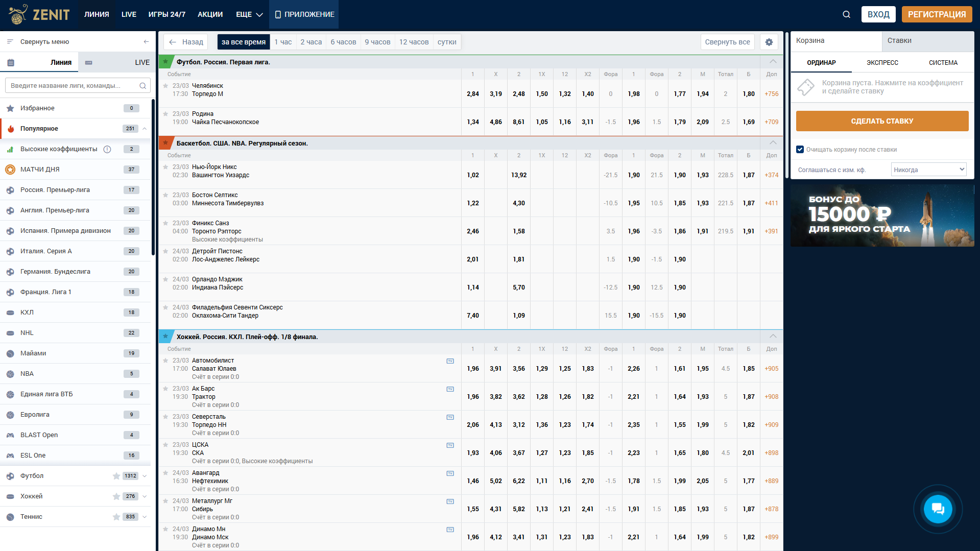This screenshot has height=551, width=980.
Task: Click the league or team search field
Action: point(78,86)
